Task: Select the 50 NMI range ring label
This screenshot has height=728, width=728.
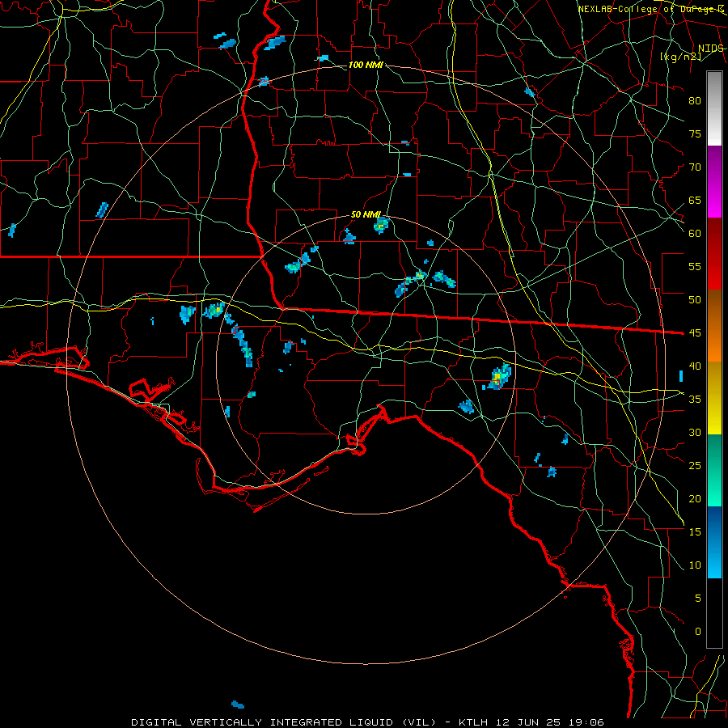Action: tap(366, 214)
